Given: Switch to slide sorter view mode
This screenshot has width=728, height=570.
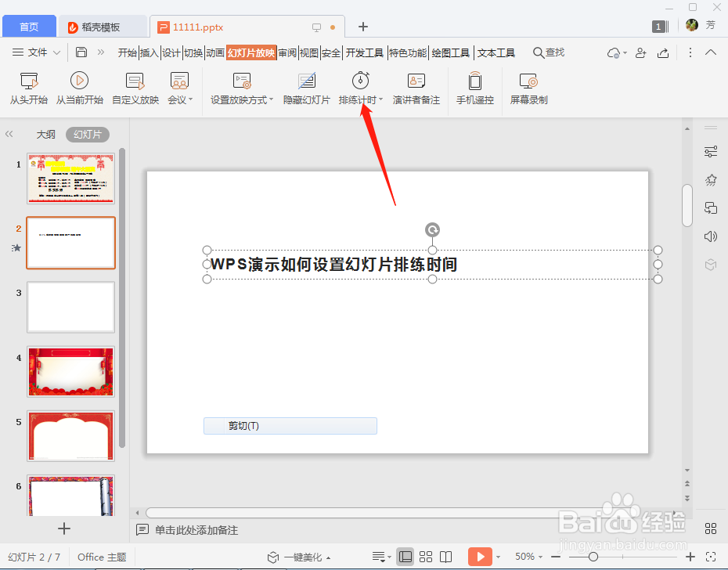Looking at the screenshot, I should coord(426,556).
